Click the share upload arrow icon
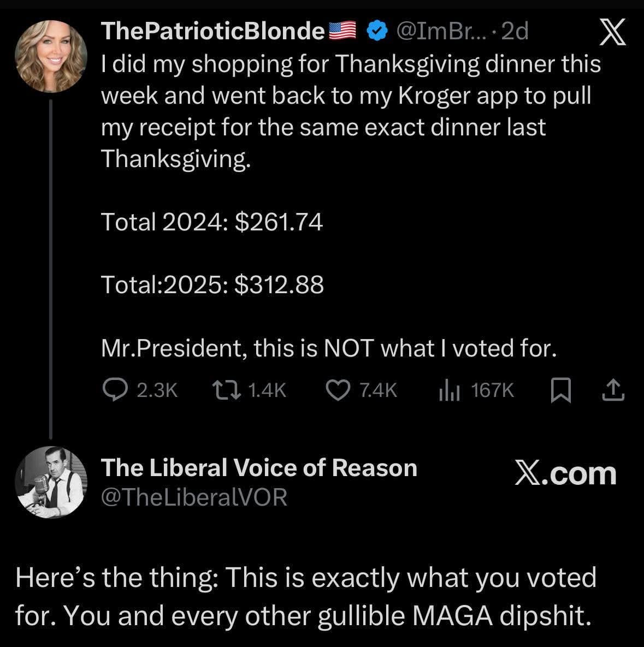644x647 pixels. tap(613, 390)
